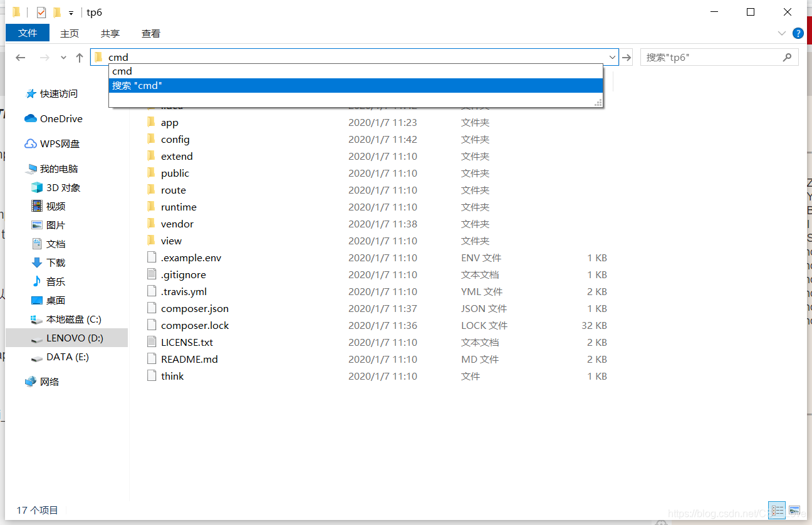Screen dimensions: 812x525
Task: Go up one folder level arrow
Action: (80, 58)
